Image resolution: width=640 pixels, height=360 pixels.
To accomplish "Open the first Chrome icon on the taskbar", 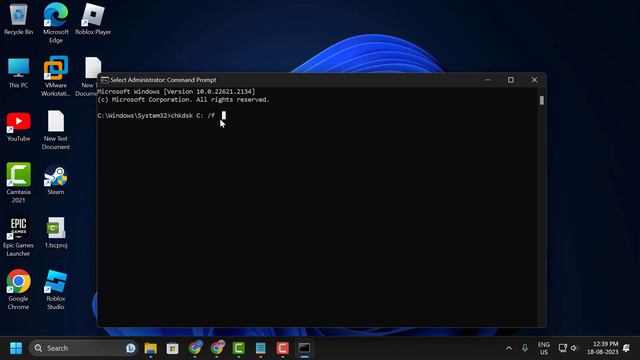I will point(195,348).
